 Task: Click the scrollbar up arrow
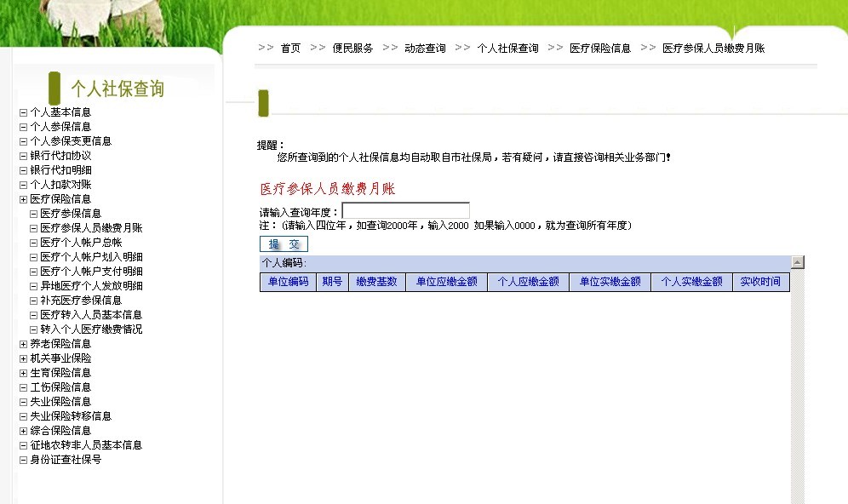pos(797,262)
